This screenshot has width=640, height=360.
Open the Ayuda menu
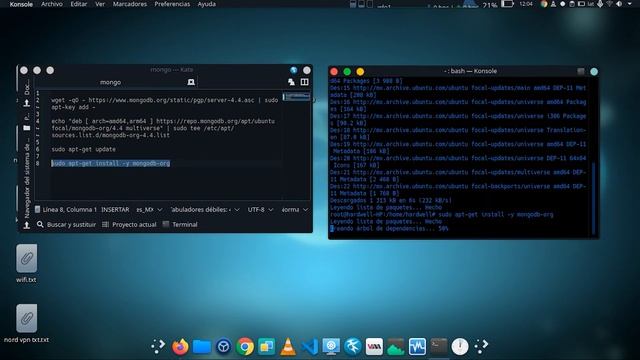pos(207,4)
